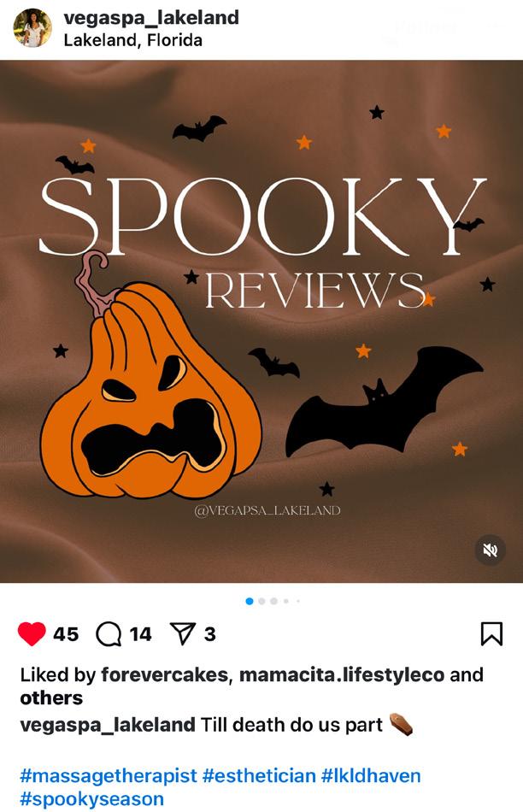Open #massagetherapist hashtag
This screenshot has height=812, width=523.
point(109,776)
